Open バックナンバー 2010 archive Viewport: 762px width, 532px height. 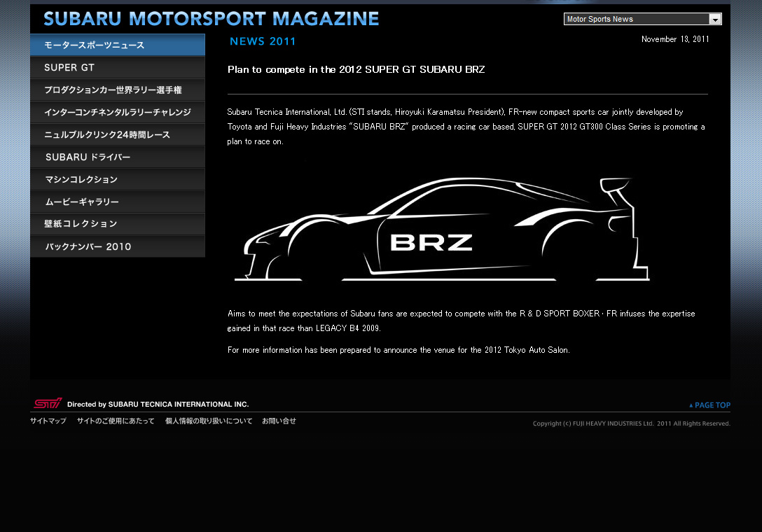point(118,246)
